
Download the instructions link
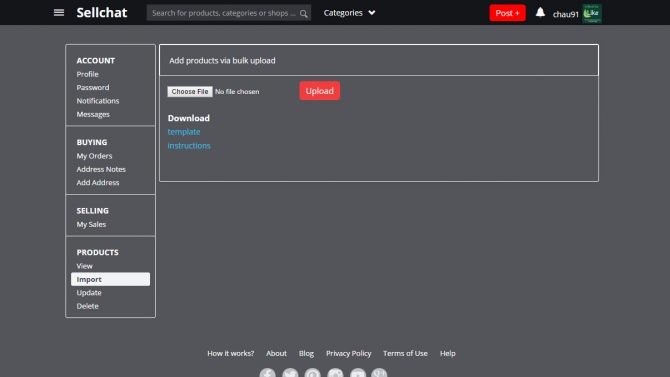click(189, 146)
